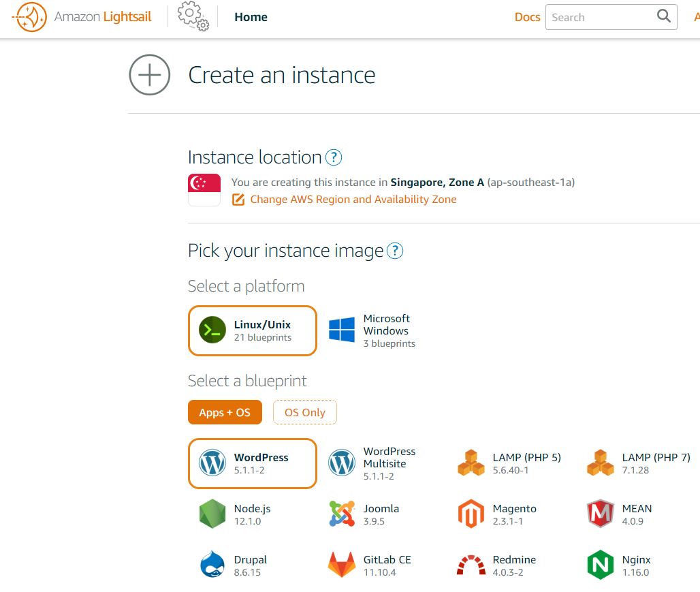Click the Select a platform label

[x=246, y=286]
